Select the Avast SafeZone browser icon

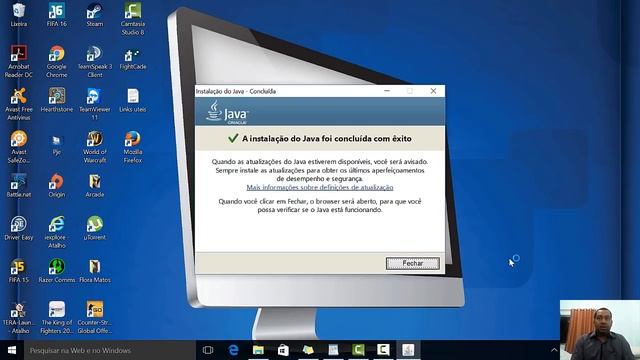[19, 147]
